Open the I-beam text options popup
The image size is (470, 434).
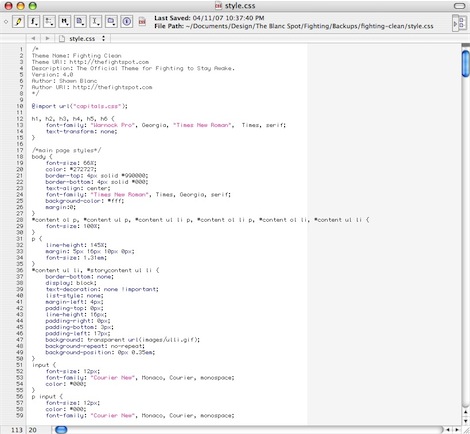(95, 22)
